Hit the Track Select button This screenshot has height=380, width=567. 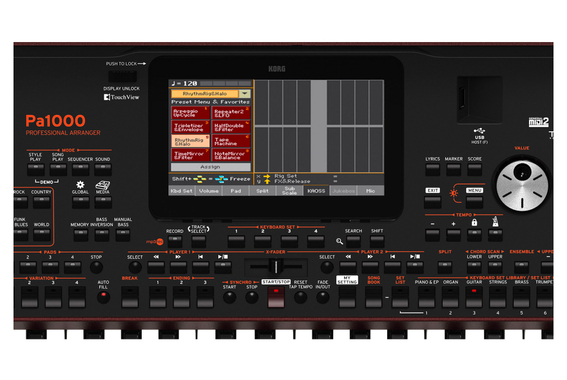199,242
